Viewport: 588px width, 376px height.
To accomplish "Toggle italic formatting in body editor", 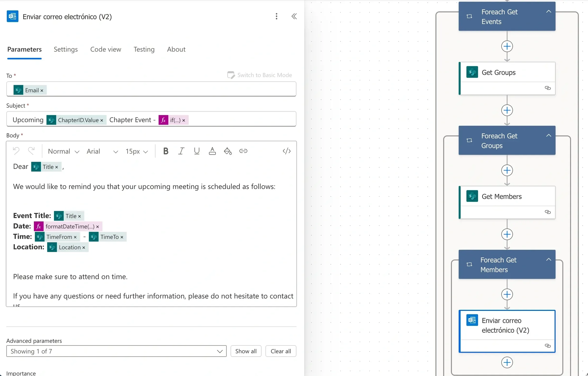I will pyautogui.click(x=181, y=151).
